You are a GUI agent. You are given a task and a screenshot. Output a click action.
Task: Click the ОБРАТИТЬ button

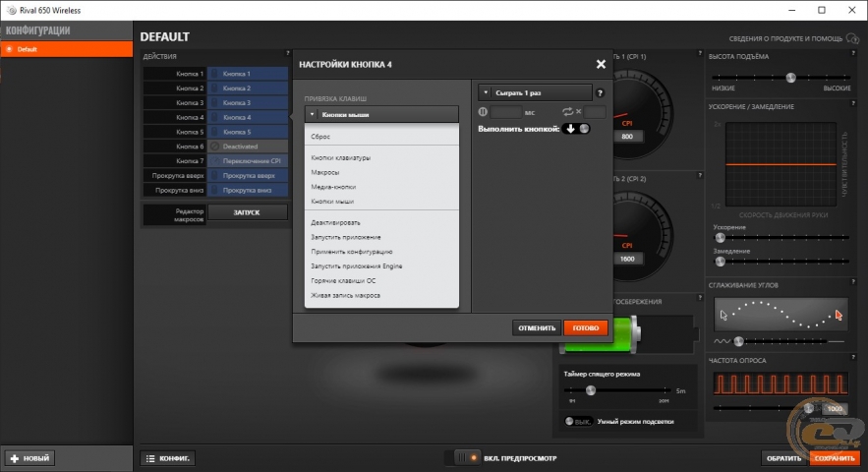pyautogui.click(x=783, y=458)
